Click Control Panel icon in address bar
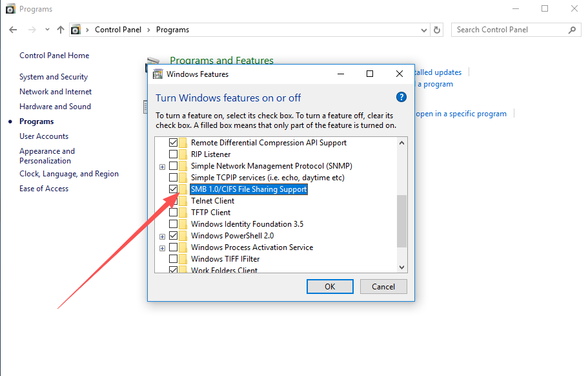 point(76,30)
